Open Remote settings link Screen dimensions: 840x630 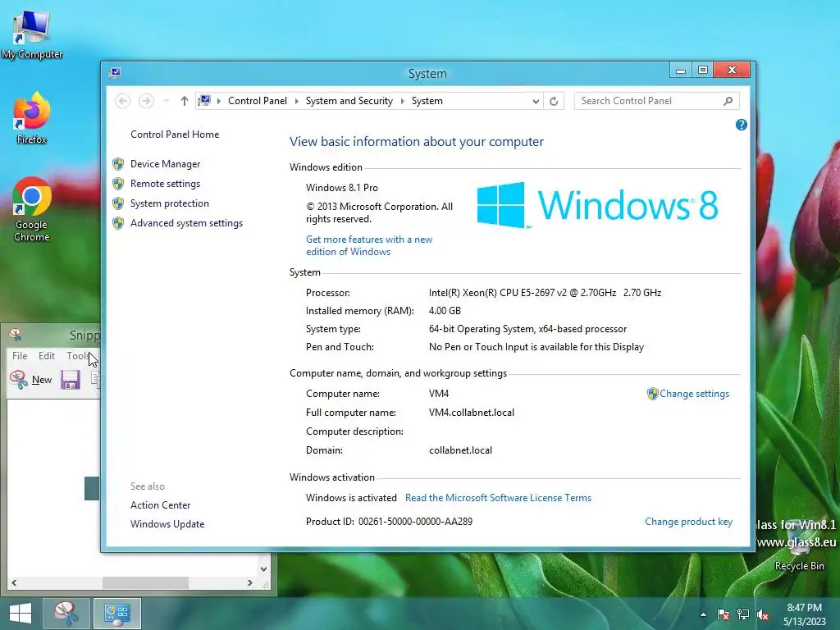tap(165, 184)
